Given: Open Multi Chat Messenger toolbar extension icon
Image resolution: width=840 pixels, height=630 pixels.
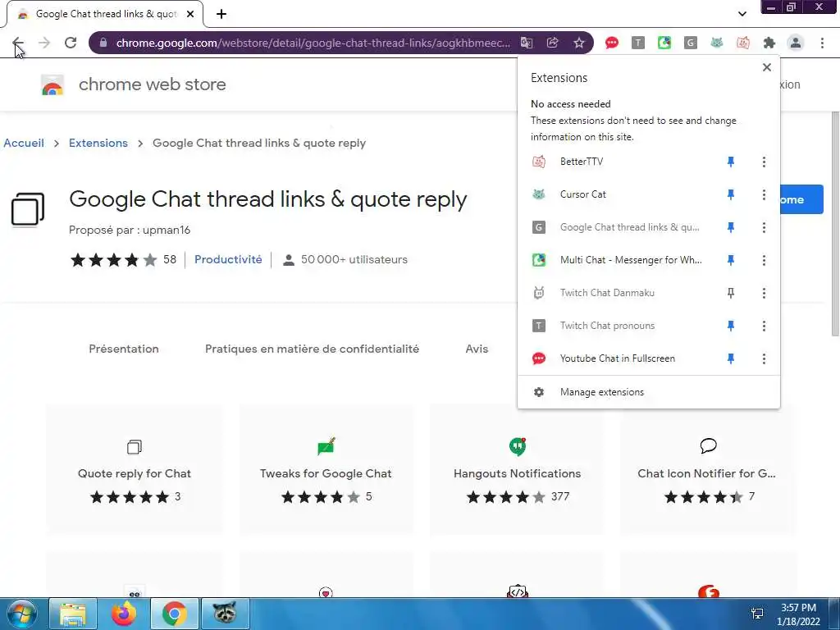Looking at the screenshot, I should pos(664,43).
